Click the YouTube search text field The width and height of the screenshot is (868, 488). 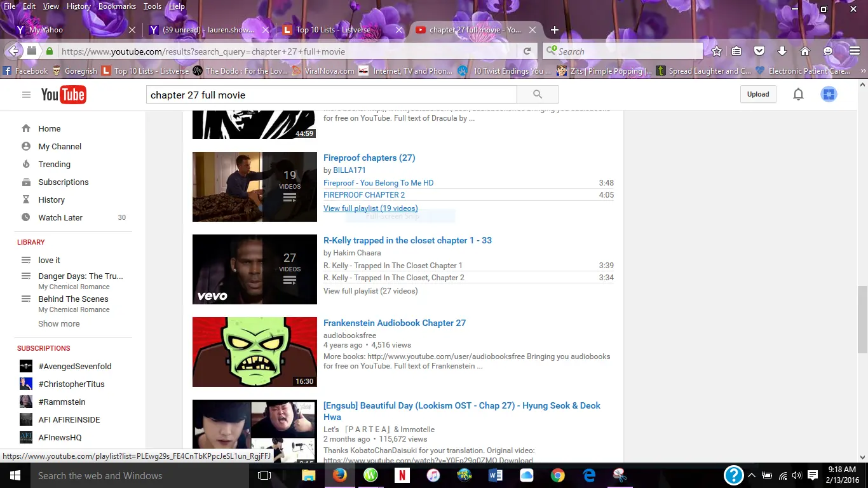(331, 95)
